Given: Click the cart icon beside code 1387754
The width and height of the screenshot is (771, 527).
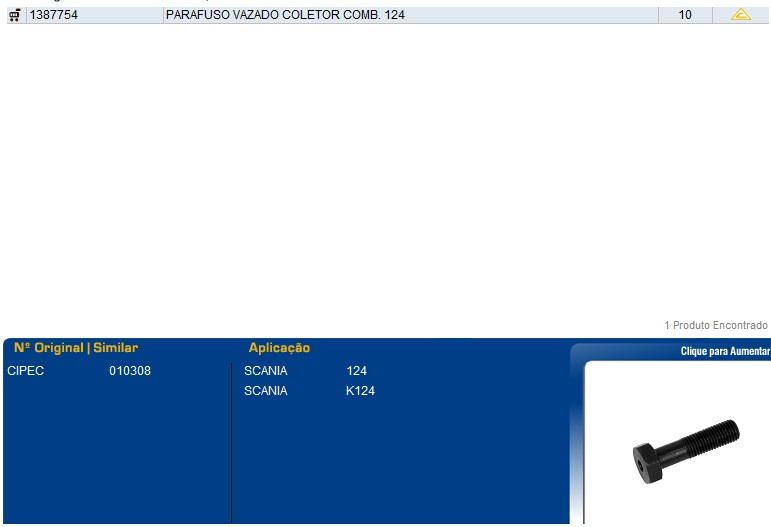Looking at the screenshot, I should coord(14,15).
